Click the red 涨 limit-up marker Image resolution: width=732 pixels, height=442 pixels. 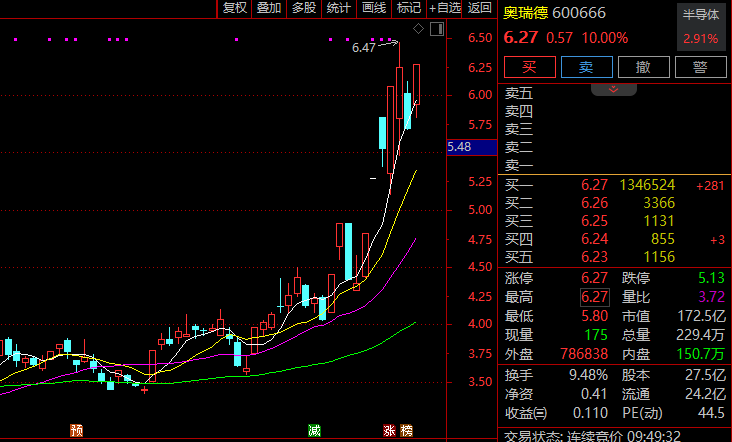(389, 431)
